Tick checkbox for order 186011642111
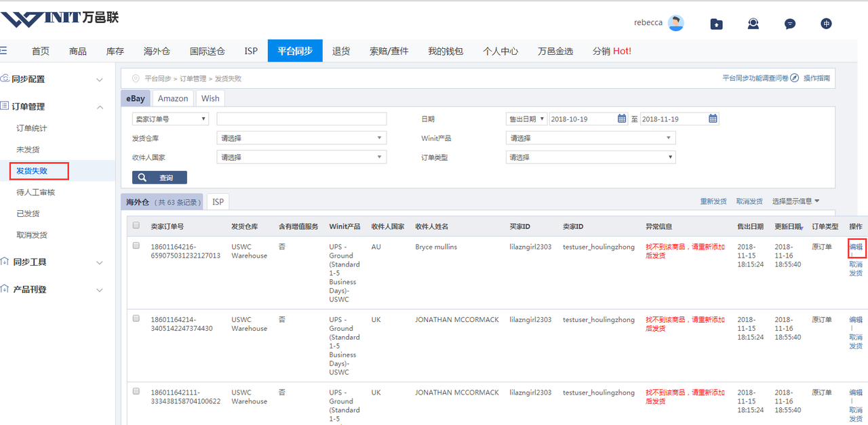This screenshot has height=425, width=868. (x=136, y=391)
